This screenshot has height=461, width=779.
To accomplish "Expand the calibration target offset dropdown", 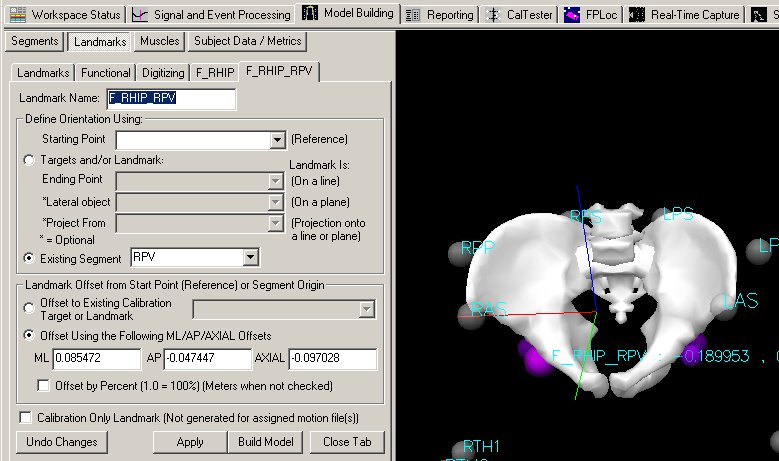I will [366, 309].
